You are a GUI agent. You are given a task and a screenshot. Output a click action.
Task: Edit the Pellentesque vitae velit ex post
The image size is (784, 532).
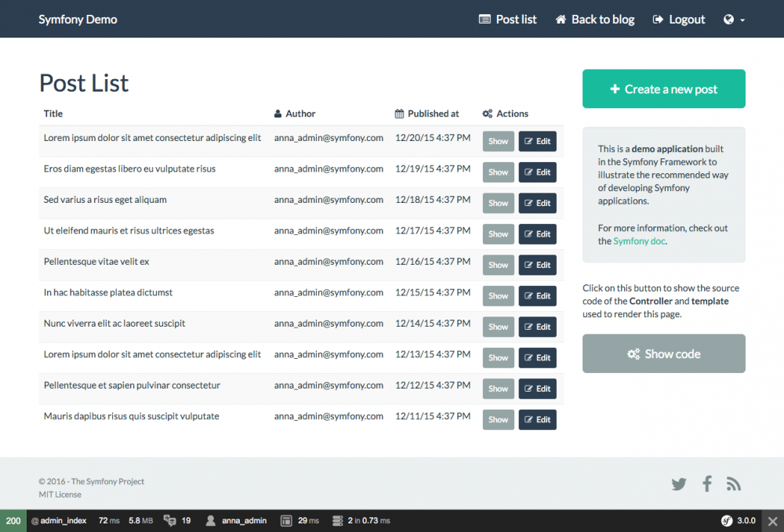538,266
